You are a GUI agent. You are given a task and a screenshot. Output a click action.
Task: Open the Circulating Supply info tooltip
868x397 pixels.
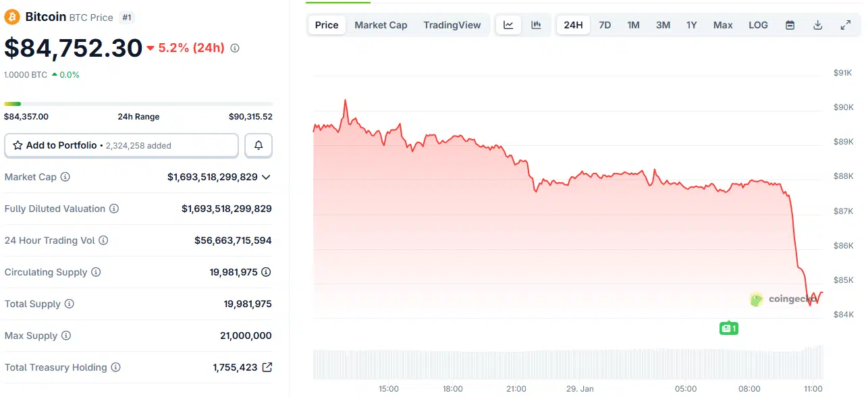click(96, 272)
